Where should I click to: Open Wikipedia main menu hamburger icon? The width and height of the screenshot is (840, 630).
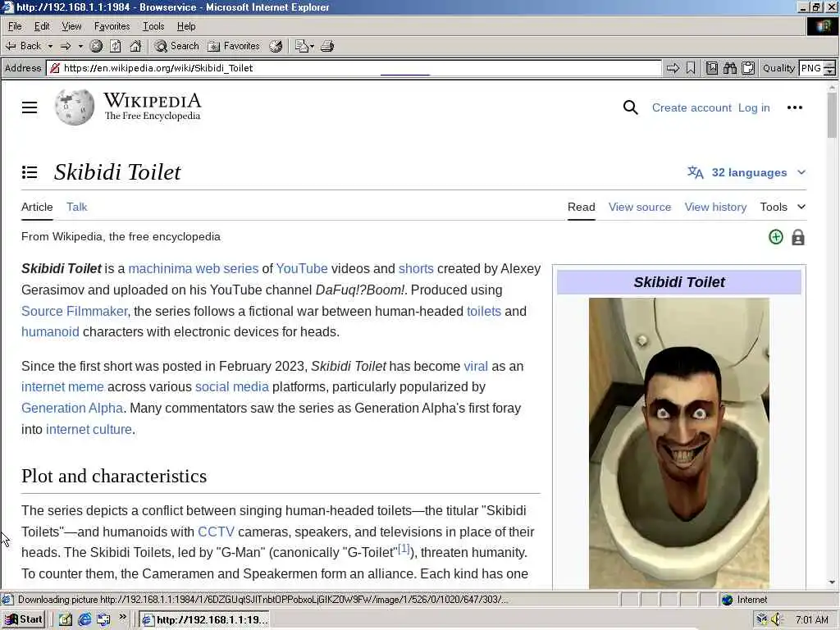(30, 107)
